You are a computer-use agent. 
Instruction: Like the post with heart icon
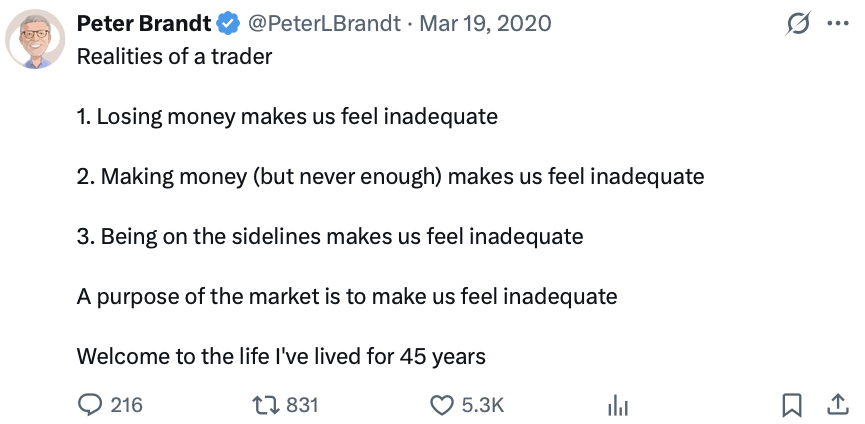click(441, 405)
